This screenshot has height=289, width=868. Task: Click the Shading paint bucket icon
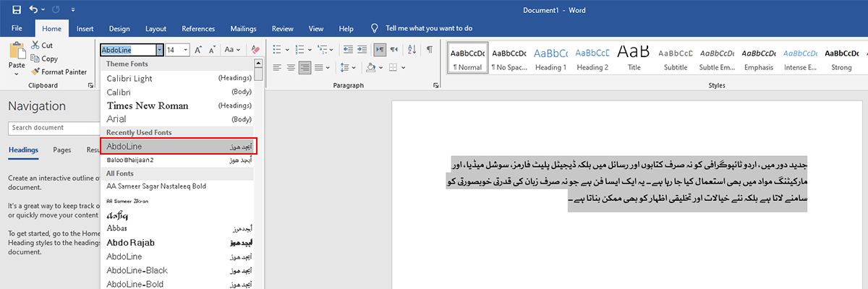click(370, 68)
